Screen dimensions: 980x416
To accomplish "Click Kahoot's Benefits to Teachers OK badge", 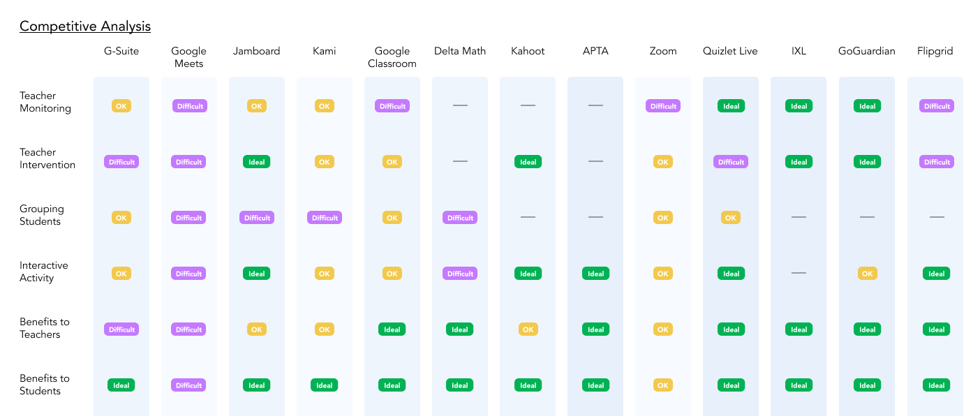I will click(x=528, y=329).
